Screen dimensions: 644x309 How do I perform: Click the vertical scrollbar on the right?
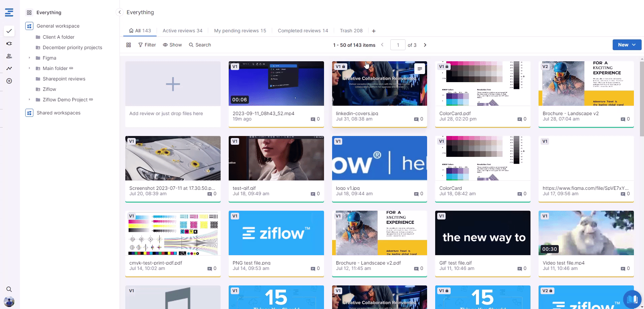tap(641, 98)
